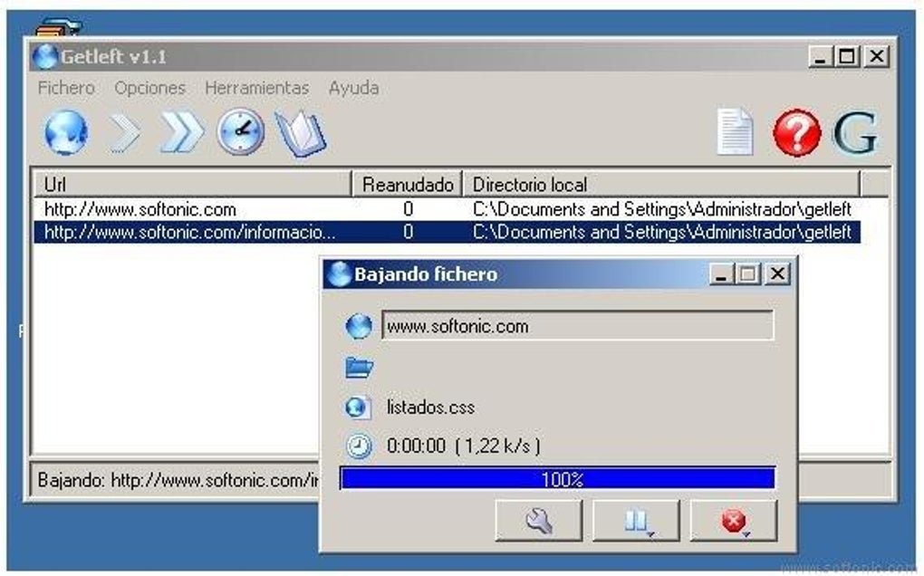Close the Getleft v1.1 window
The image size is (924, 576).
(x=877, y=56)
